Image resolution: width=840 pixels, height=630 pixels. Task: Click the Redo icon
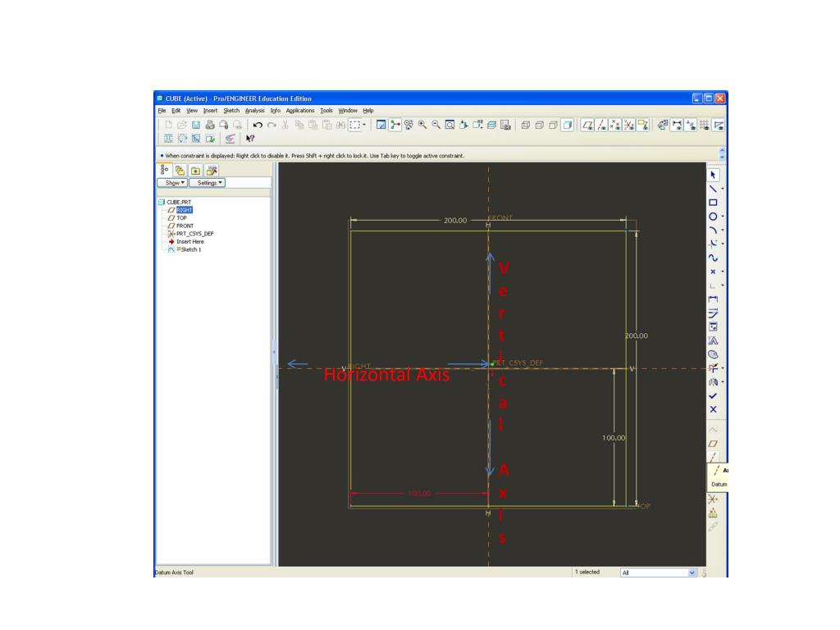click(x=272, y=126)
